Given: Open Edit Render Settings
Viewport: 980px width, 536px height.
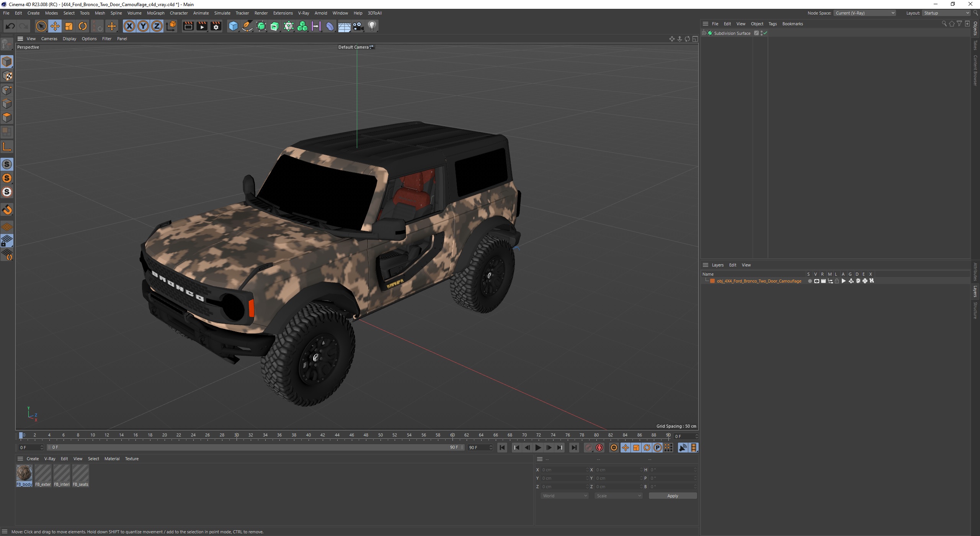Looking at the screenshot, I should pos(216,26).
